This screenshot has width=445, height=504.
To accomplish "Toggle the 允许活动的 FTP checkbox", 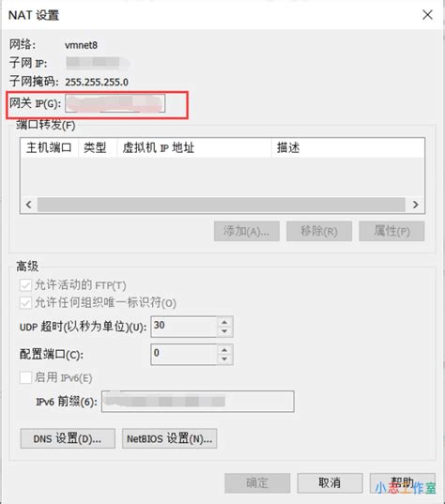I will click(x=25, y=285).
